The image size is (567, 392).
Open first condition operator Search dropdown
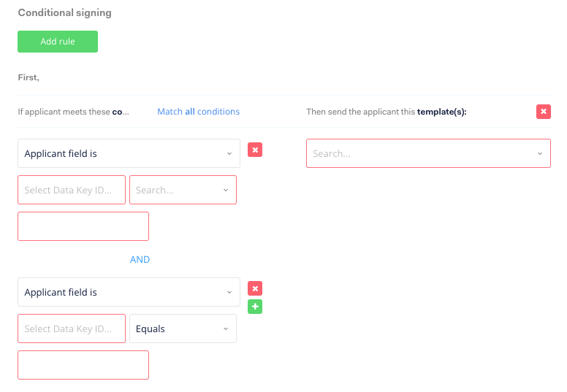coord(183,190)
